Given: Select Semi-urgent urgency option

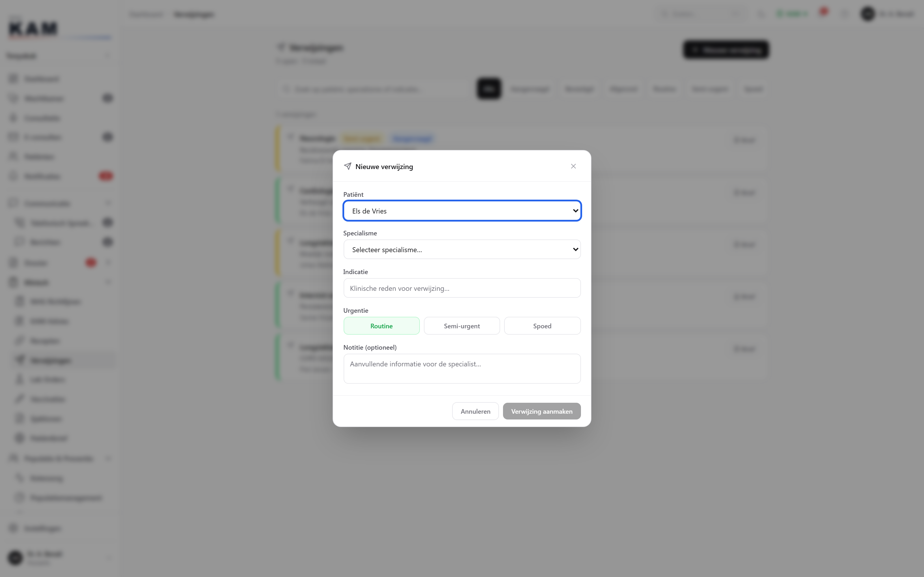Looking at the screenshot, I should 462,326.
